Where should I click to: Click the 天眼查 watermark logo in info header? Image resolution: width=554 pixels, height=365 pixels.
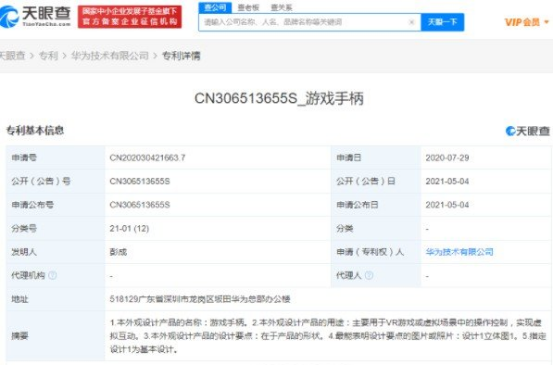528,131
